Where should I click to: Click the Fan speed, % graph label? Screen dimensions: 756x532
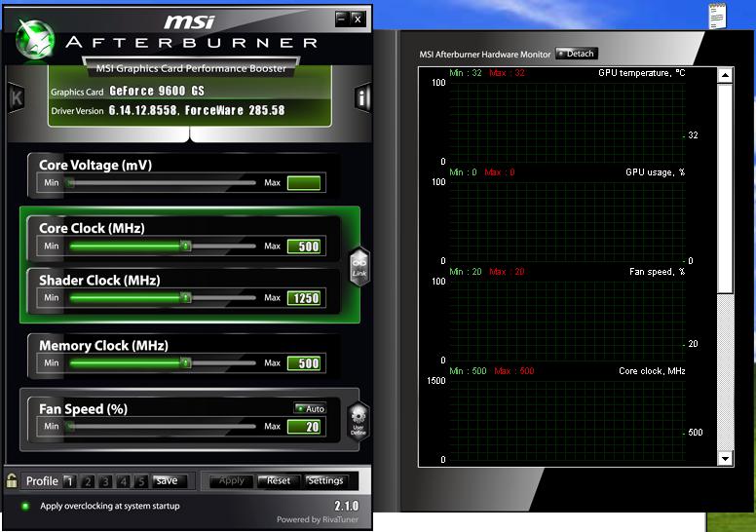click(x=658, y=272)
